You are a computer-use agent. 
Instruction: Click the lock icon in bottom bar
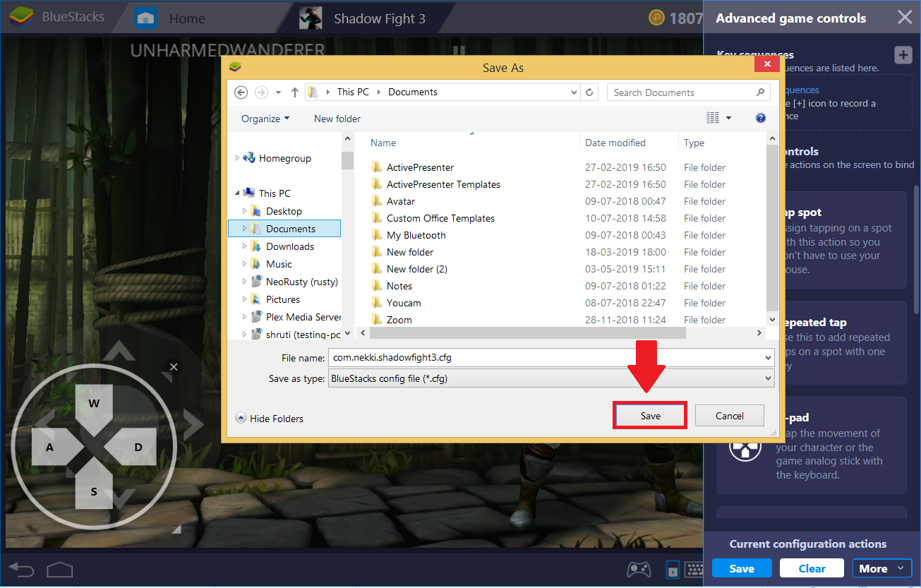[673, 569]
